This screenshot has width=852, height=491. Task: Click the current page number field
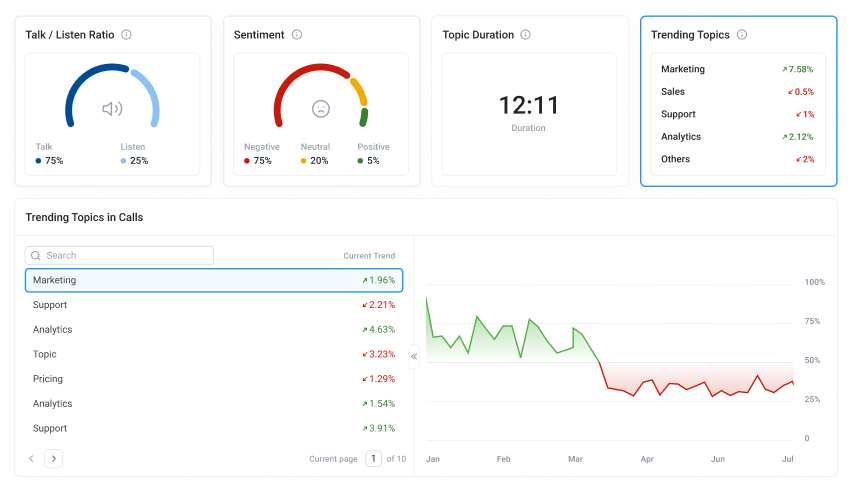click(x=373, y=458)
